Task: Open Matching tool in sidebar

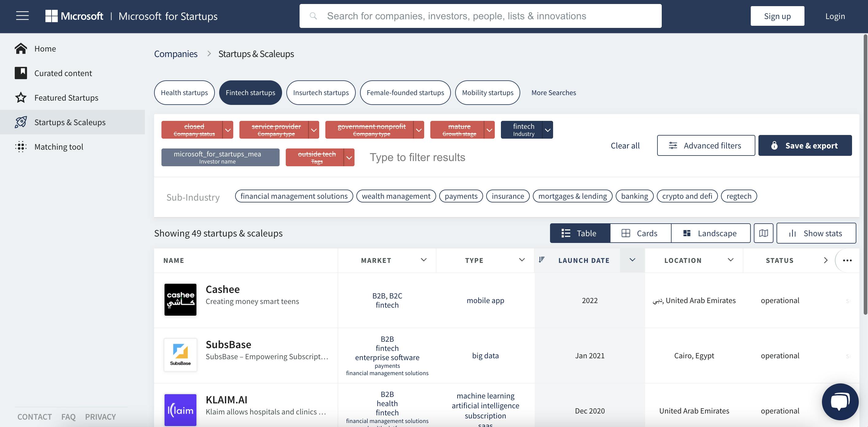Action: click(72, 147)
